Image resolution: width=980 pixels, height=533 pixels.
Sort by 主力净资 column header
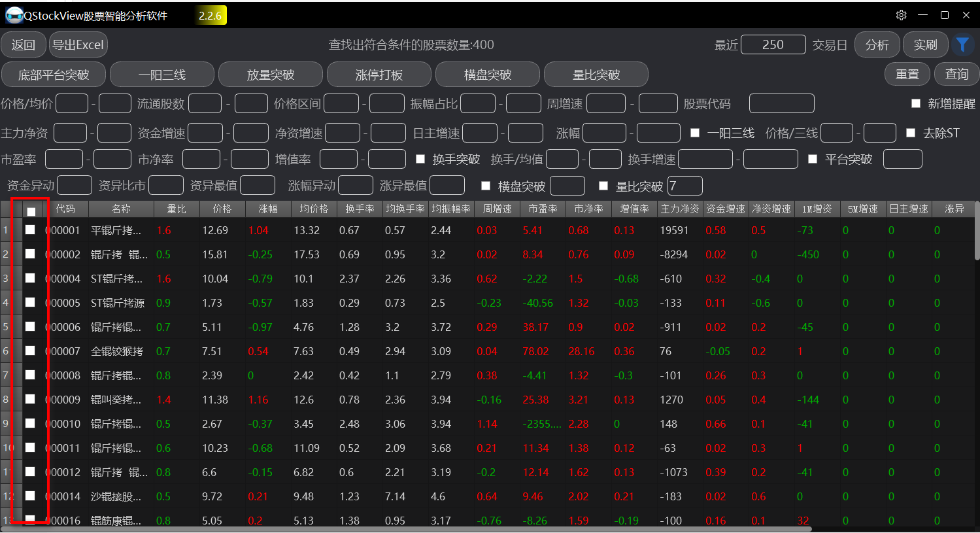click(x=680, y=209)
